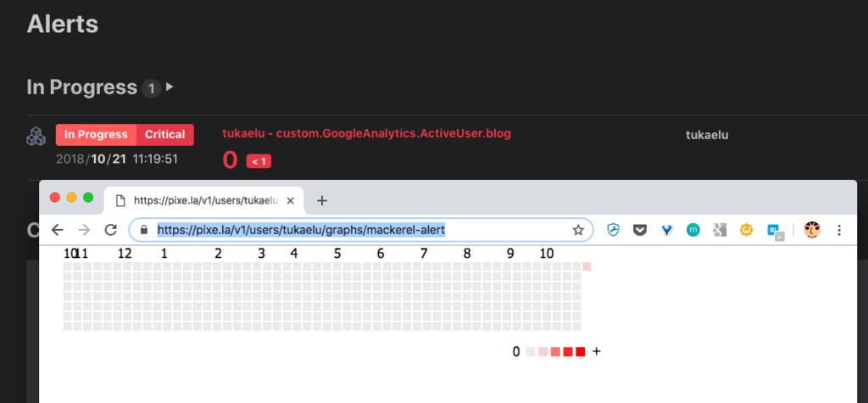Reload the pixe.la page
Viewport: 868px width, 403px height.
point(111,230)
